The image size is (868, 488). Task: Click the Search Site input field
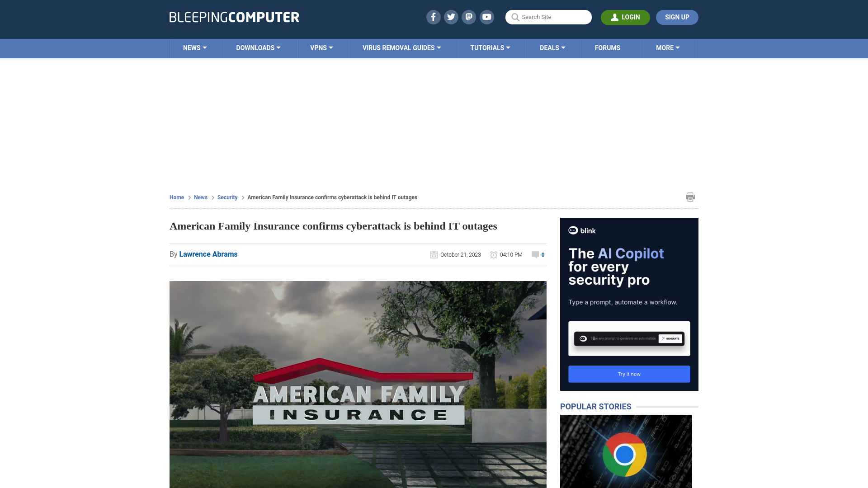(x=548, y=17)
